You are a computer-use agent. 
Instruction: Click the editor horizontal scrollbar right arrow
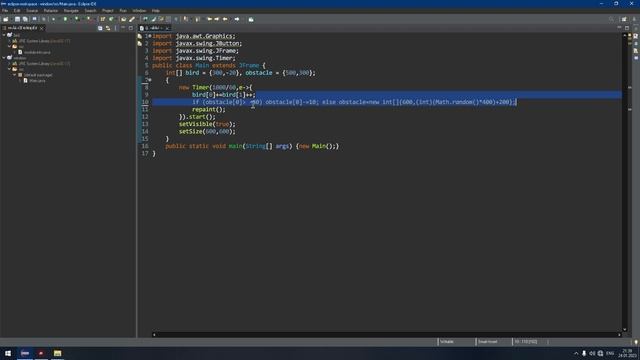coord(619,335)
